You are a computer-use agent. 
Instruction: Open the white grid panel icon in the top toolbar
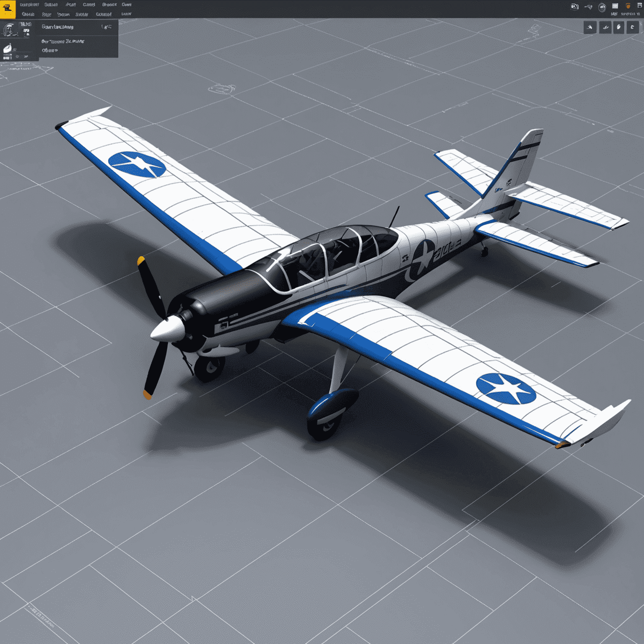(615, 6)
